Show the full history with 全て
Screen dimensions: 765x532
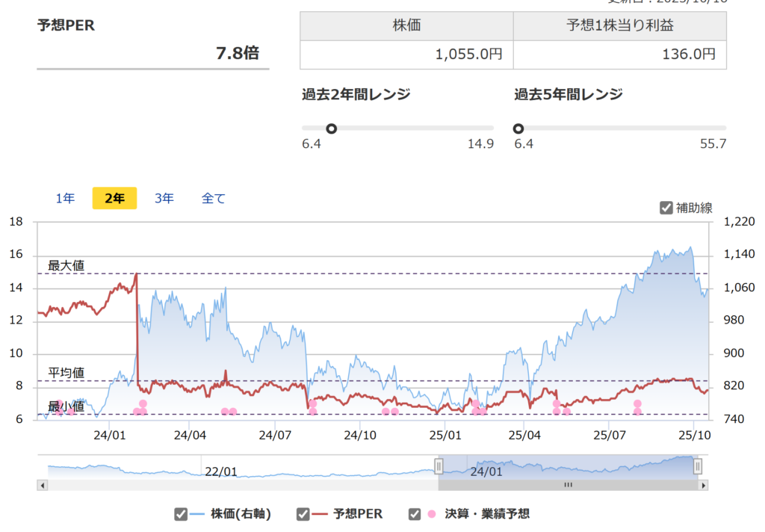click(213, 199)
